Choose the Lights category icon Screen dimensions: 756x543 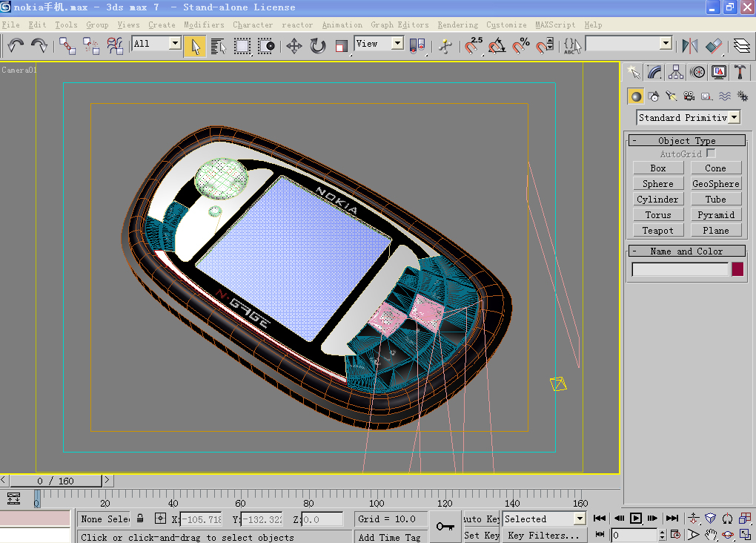(672, 96)
